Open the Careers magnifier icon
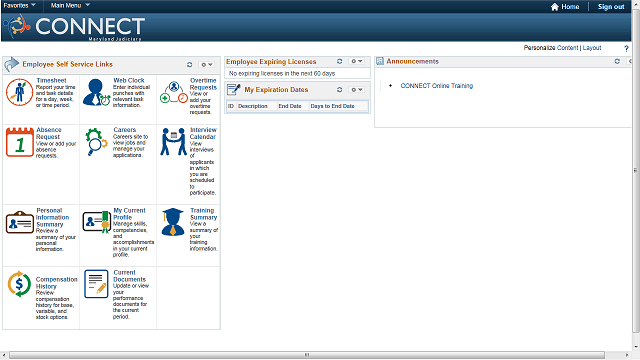640x360 pixels. (96, 142)
